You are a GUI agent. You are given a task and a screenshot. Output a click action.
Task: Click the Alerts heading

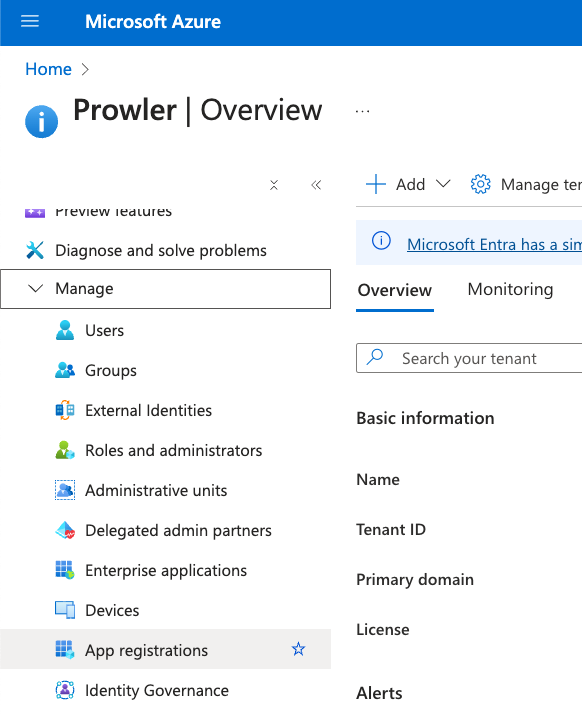tap(379, 693)
